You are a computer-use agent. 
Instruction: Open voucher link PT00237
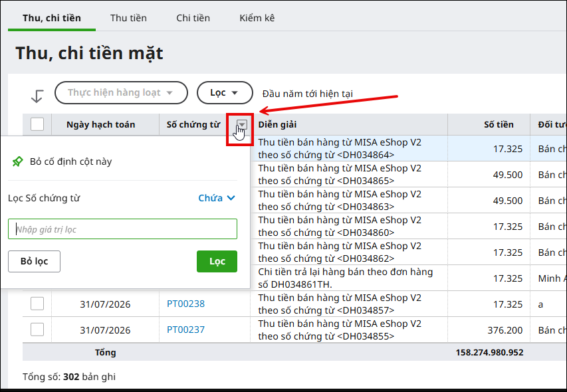(x=186, y=330)
